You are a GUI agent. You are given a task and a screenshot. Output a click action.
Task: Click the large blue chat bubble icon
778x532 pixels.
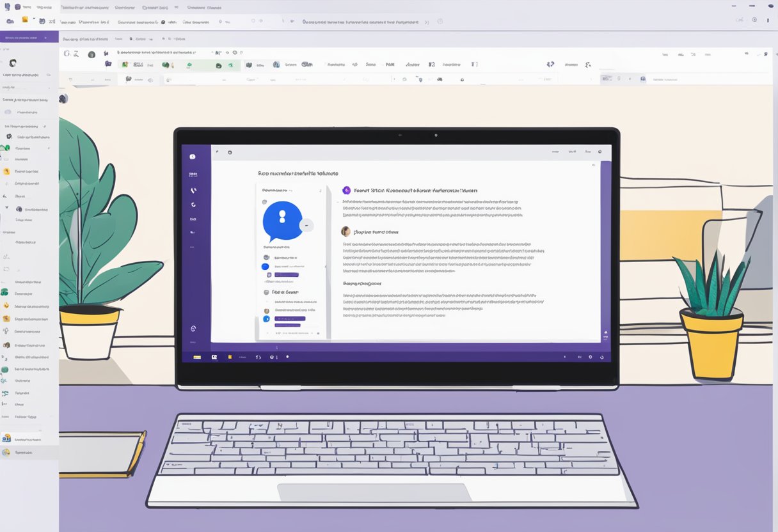[x=282, y=221]
